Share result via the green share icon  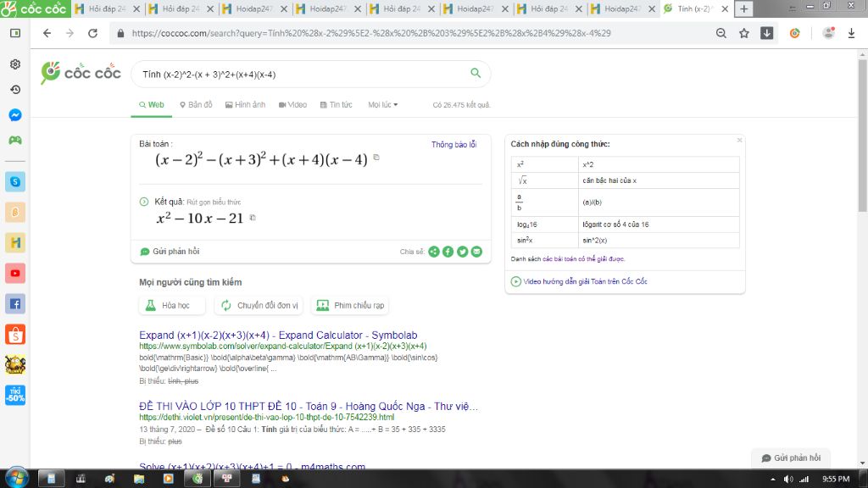(x=434, y=252)
